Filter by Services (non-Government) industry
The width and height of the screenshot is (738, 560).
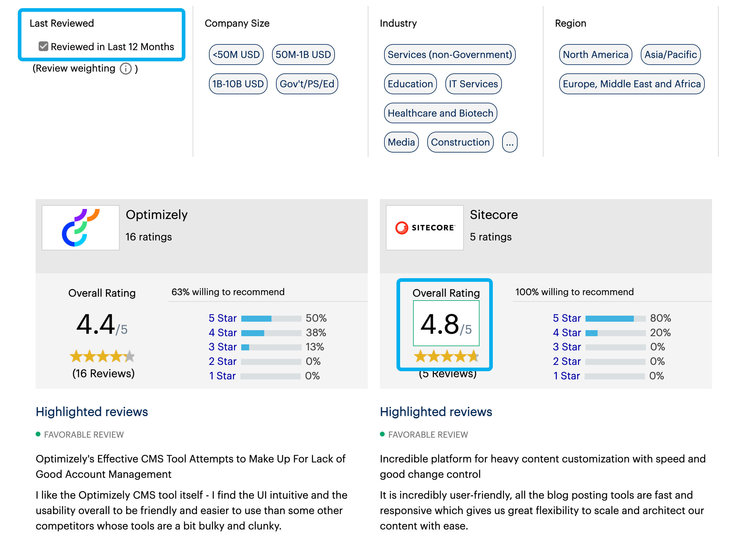click(450, 54)
